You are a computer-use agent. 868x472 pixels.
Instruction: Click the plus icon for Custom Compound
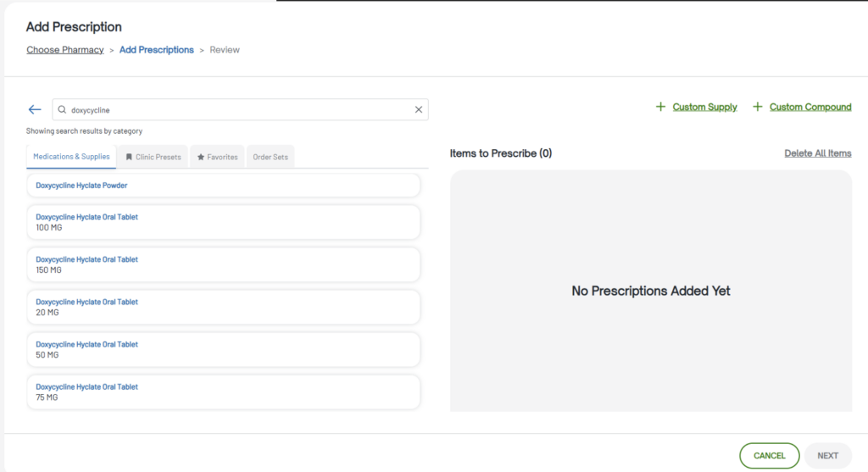click(758, 107)
